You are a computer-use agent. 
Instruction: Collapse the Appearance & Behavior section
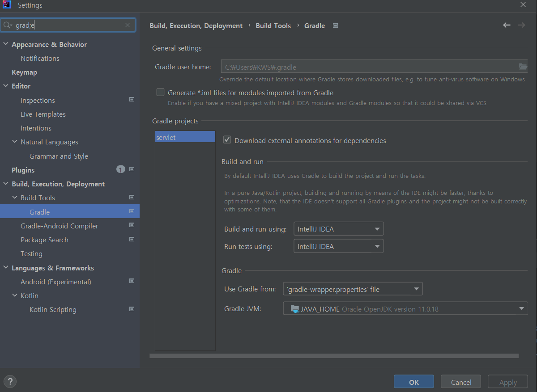6,44
